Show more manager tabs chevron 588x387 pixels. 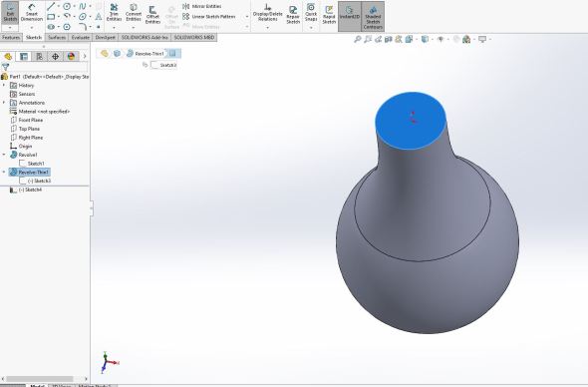85,56
